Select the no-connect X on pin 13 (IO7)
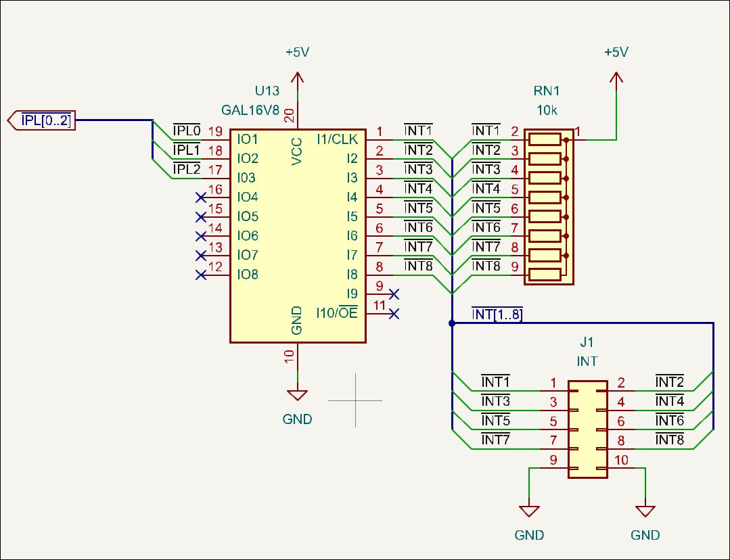This screenshot has height=560, width=730. click(201, 256)
